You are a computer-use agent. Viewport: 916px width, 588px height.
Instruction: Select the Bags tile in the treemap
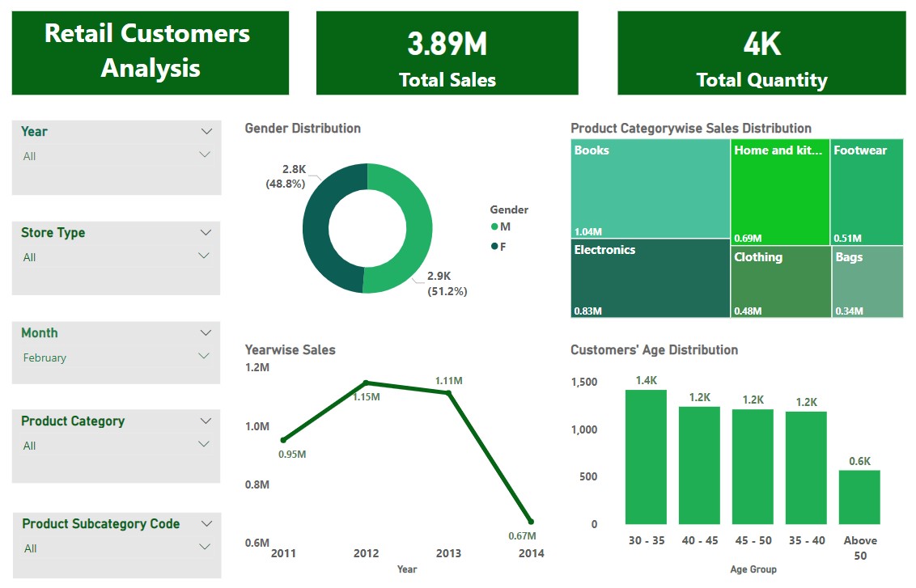coord(867,282)
